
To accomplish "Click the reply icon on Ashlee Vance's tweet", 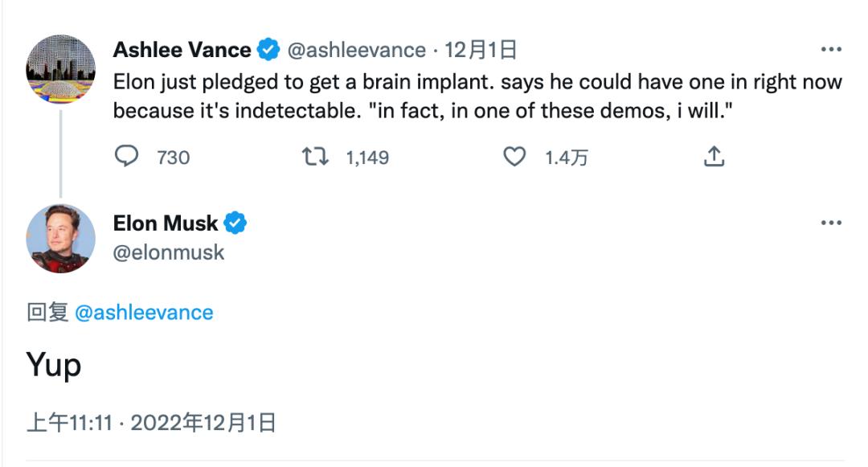I will tap(127, 157).
